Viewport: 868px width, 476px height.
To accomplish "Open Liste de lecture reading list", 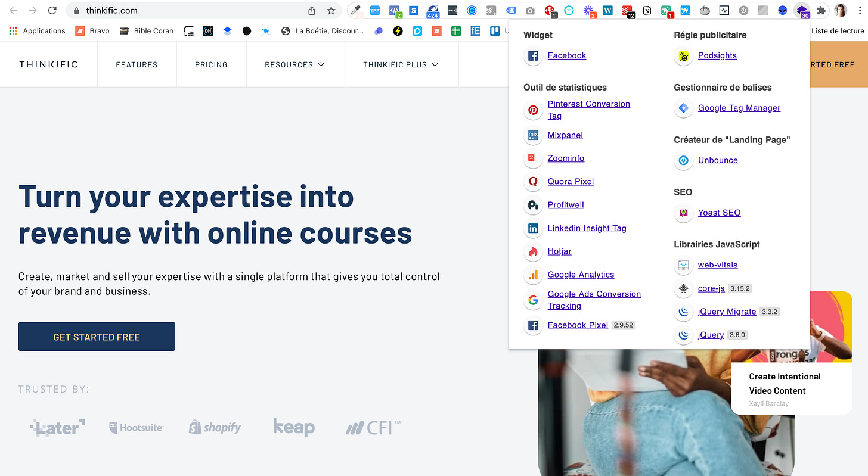I will click(x=838, y=31).
